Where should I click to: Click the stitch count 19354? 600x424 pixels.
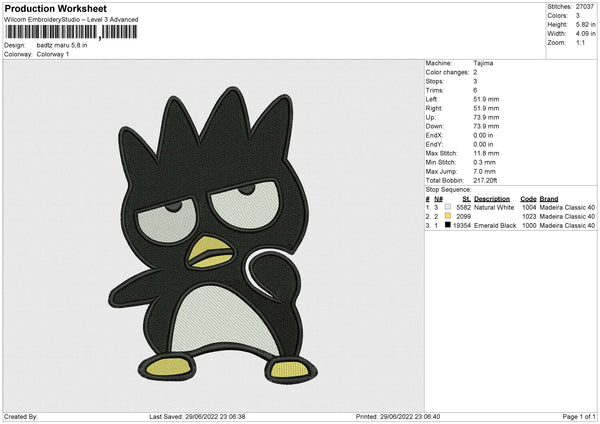[x=462, y=226]
